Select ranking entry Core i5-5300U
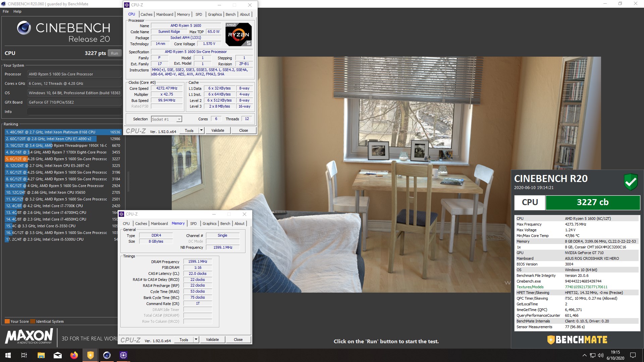The height and width of the screenshot is (362, 644). click(x=61, y=239)
